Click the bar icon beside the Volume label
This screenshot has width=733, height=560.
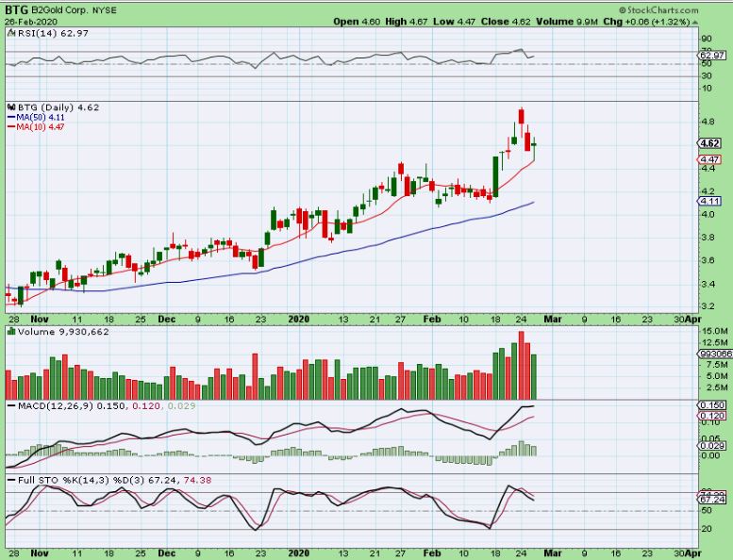[11, 332]
